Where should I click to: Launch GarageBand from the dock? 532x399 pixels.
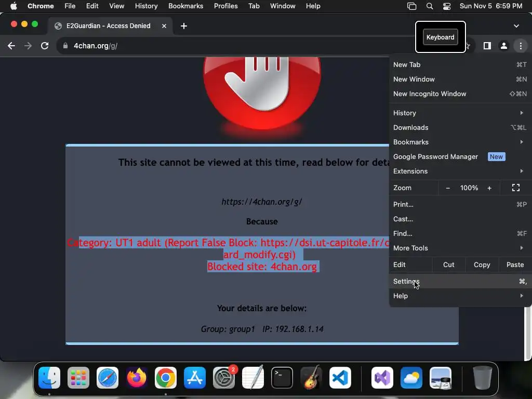(311, 378)
